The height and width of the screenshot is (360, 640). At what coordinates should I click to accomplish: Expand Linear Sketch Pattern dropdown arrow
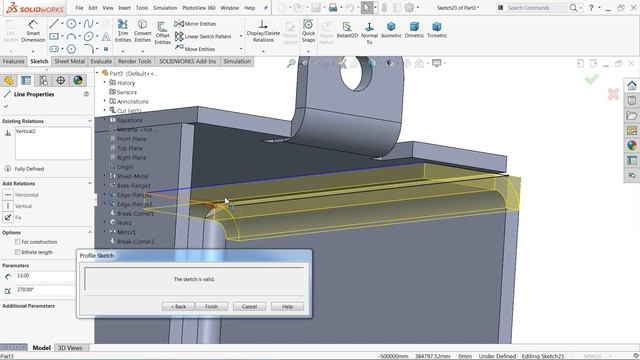[241, 36]
